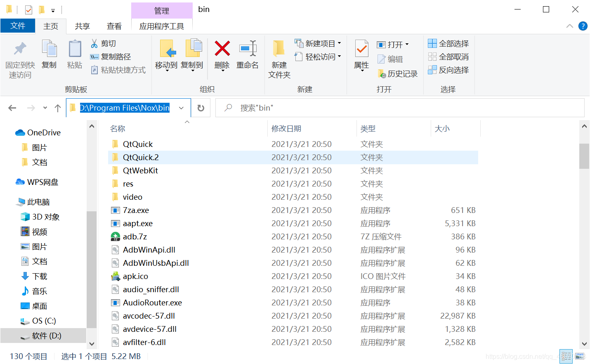Select the apk.ico file
Screen dimensions: 590x364
pos(293,276)
